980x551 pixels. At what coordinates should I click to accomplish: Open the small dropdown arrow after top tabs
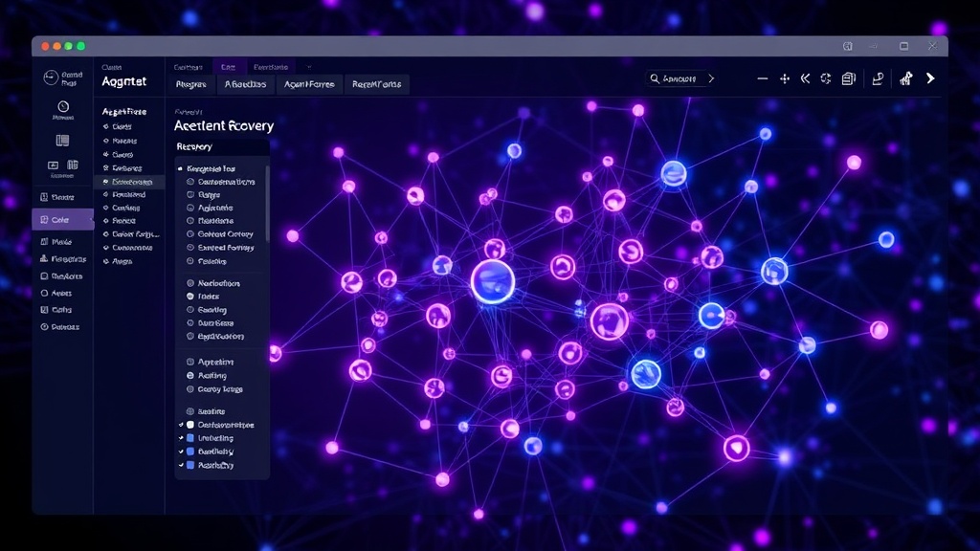point(309,67)
